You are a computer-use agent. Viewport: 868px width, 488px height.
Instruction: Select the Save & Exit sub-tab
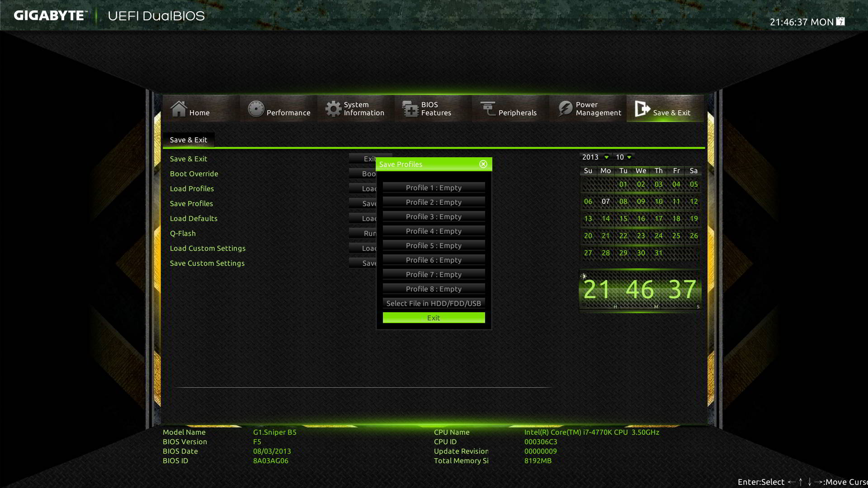(x=189, y=140)
